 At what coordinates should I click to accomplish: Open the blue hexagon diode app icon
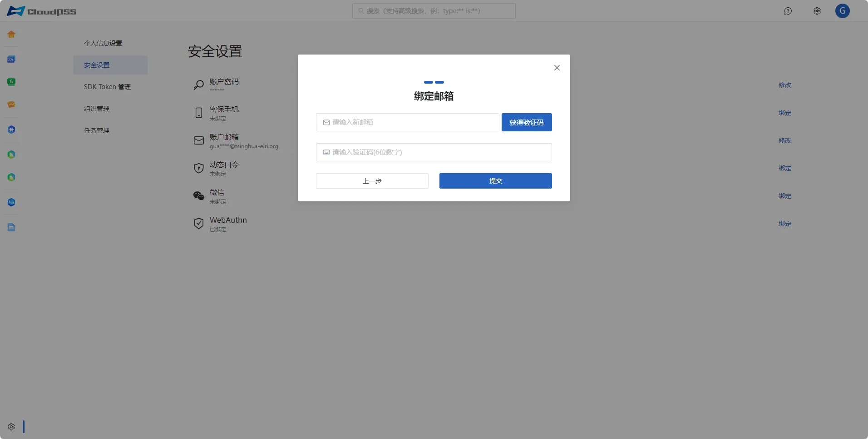point(11,130)
